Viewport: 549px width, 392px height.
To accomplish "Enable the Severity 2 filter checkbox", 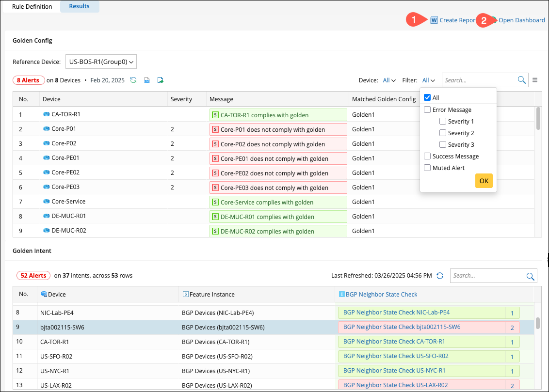I will pos(443,133).
